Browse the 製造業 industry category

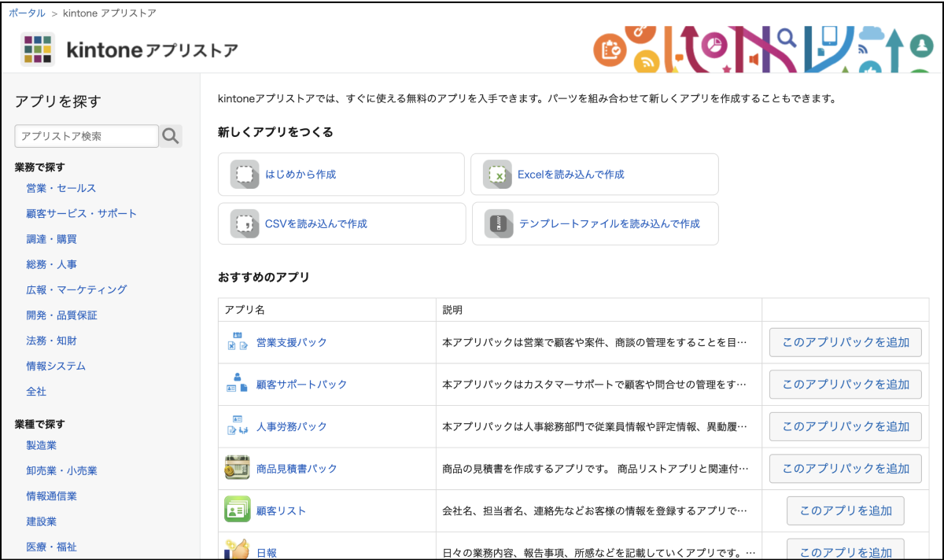[42, 445]
